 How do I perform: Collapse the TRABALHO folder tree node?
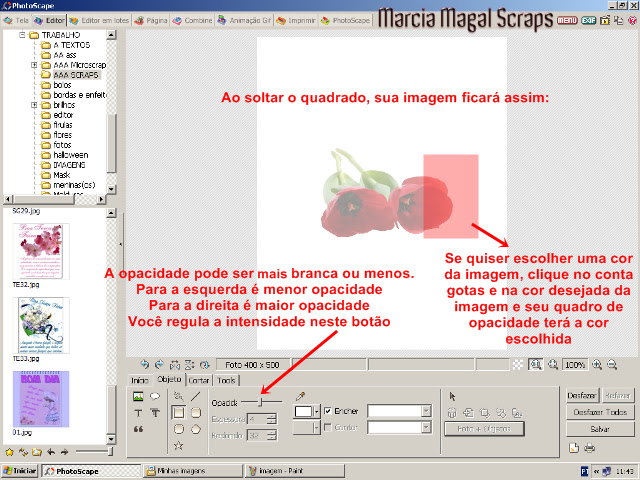23,35
